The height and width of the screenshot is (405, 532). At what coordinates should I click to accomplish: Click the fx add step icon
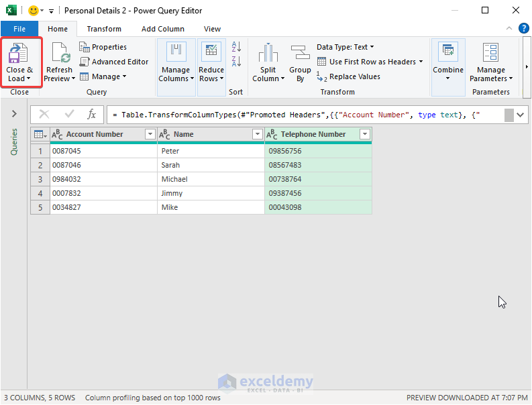point(92,114)
